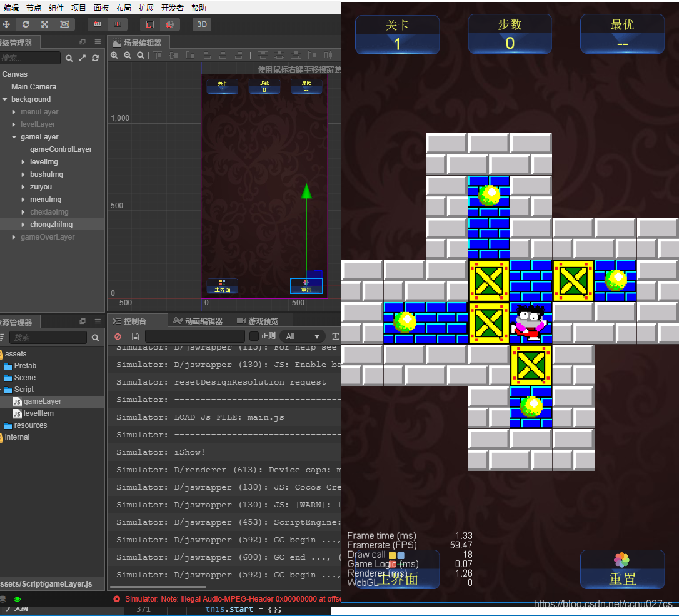Open the 节点 menu
The height and width of the screenshot is (616, 679).
(x=34, y=8)
